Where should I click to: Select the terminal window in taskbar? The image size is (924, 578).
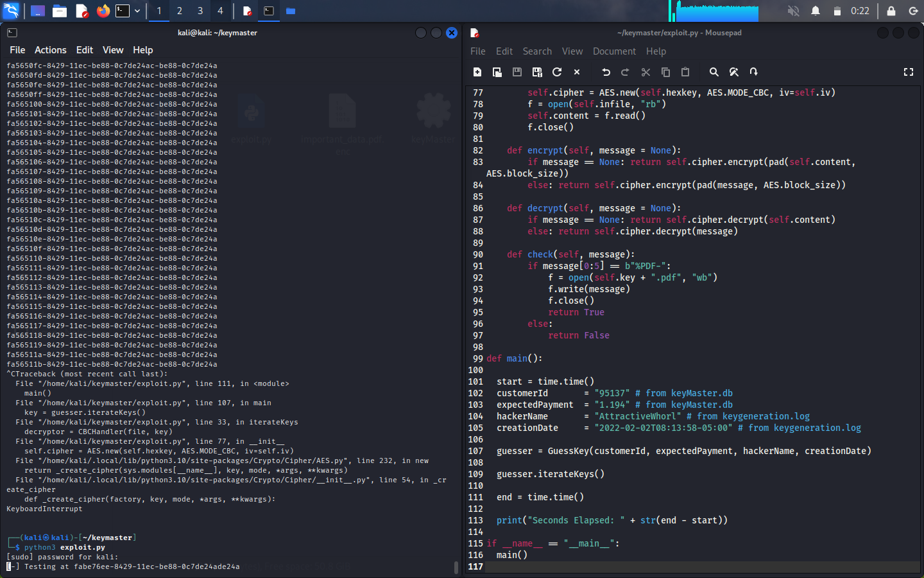pyautogui.click(x=269, y=11)
